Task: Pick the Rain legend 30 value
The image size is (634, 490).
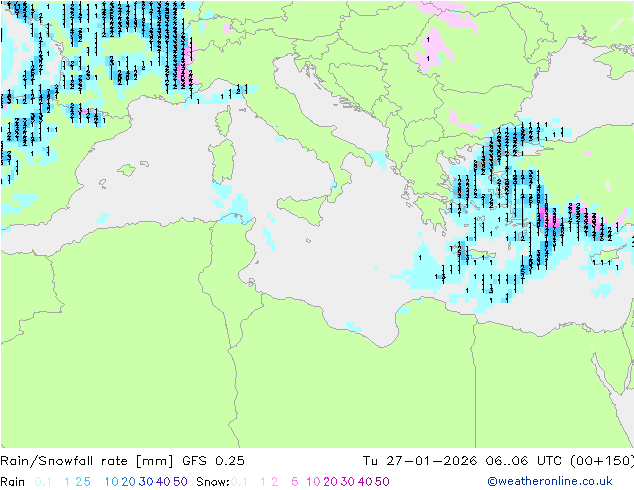Action: click(x=146, y=482)
